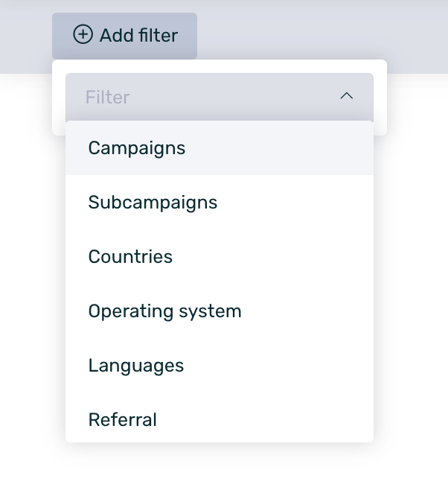Select the Referral filter entry
The image size is (448, 496).
(122, 420)
